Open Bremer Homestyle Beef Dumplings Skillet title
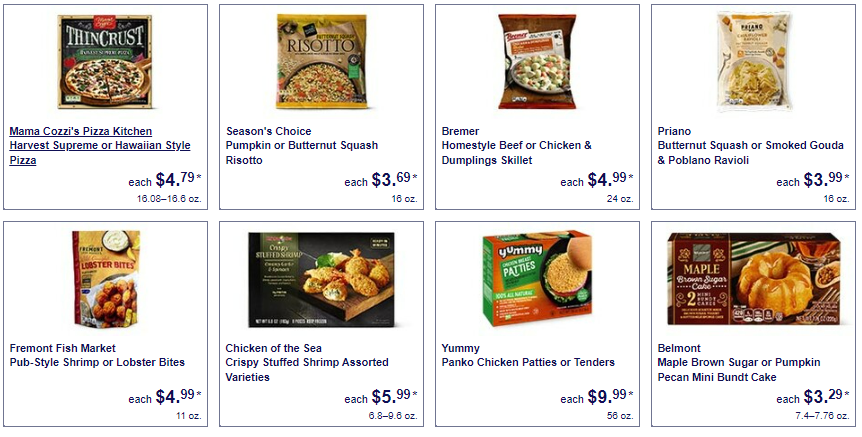 (517, 146)
